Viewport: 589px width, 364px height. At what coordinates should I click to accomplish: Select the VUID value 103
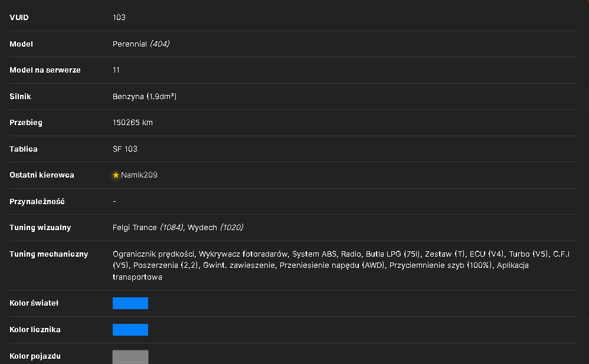pos(119,17)
